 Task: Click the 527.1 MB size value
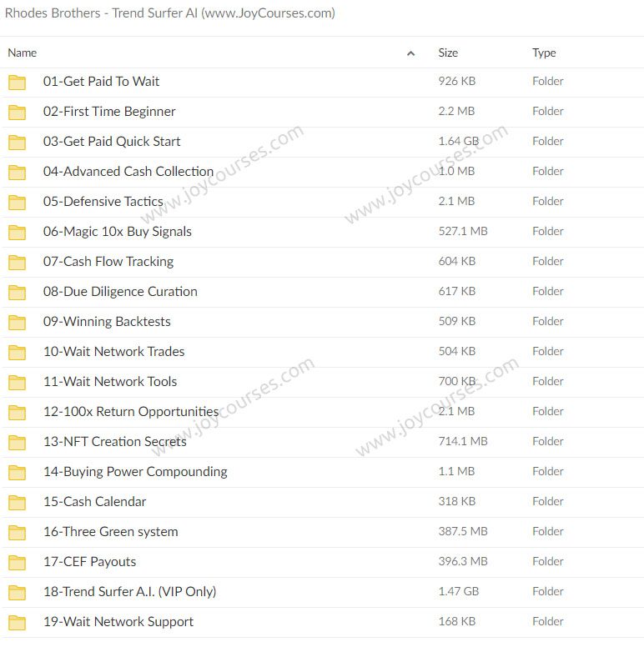463,232
